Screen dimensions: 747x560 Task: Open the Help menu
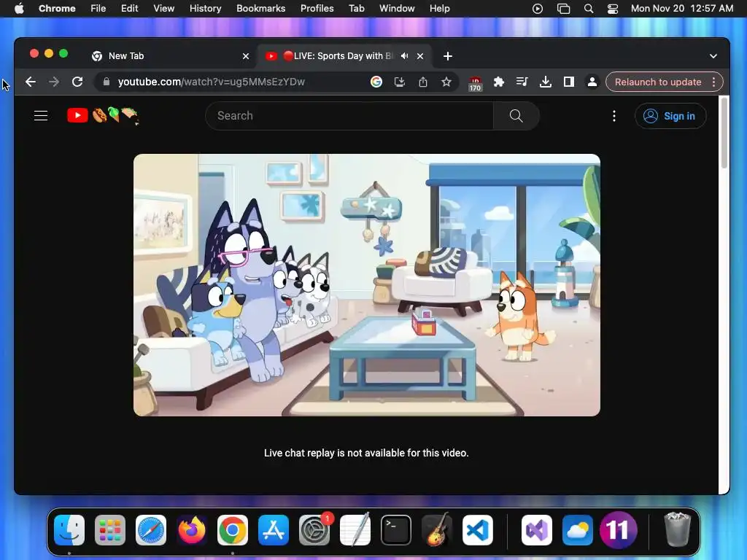point(439,9)
